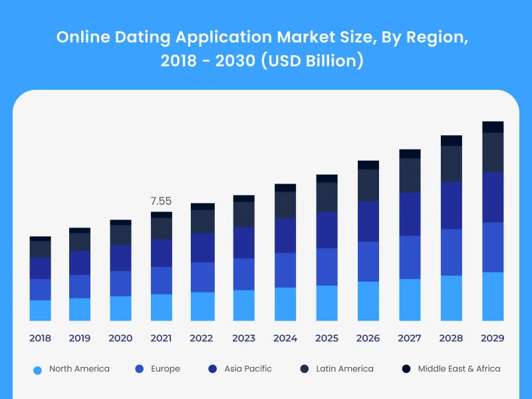Click the North America segment of the 2022 bar
The width and height of the screenshot is (532, 399).
203,307
